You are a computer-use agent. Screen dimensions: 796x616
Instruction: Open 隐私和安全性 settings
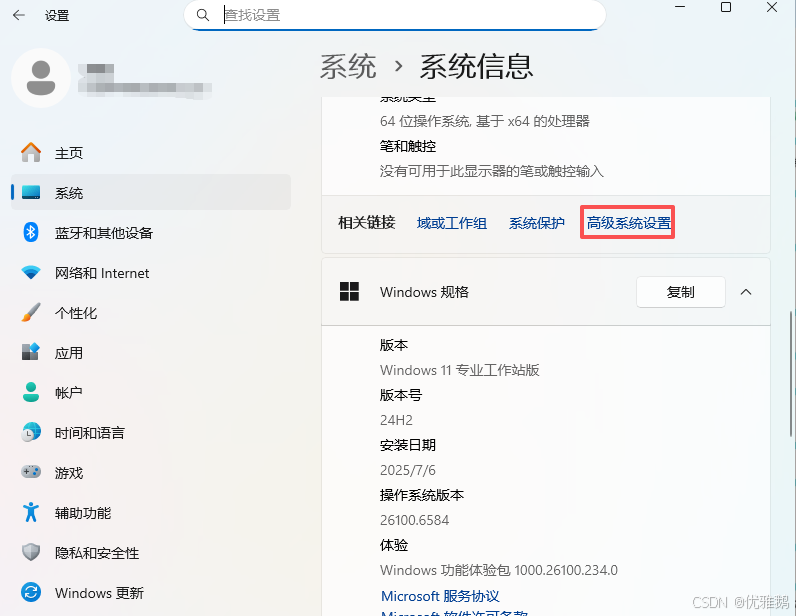[x=151, y=553]
